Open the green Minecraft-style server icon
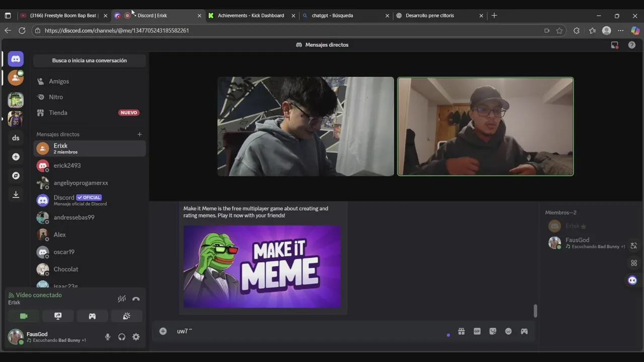 (16, 100)
